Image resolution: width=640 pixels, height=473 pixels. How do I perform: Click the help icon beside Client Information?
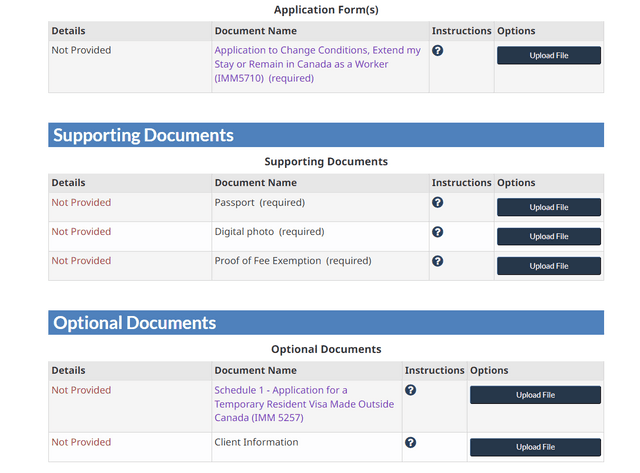(x=411, y=442)
